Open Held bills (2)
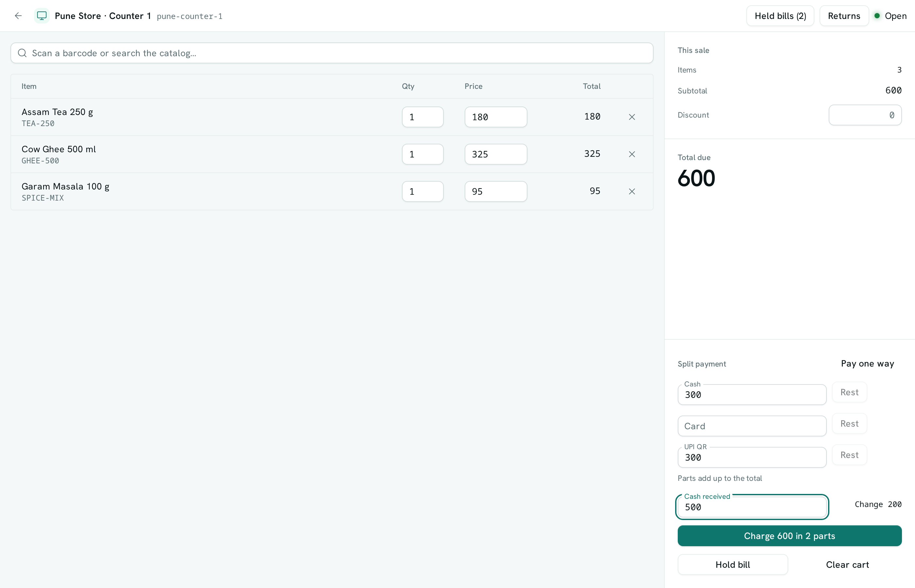Image resolution: width=915 pixels, height=588 pixels. (780, 16)
